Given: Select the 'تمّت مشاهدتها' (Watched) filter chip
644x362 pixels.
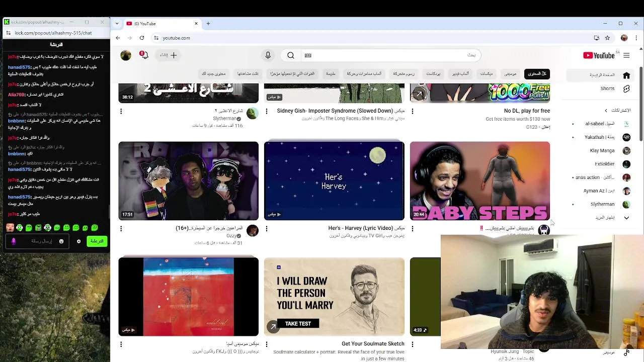Looking at the screenshot, I should 248,74.
